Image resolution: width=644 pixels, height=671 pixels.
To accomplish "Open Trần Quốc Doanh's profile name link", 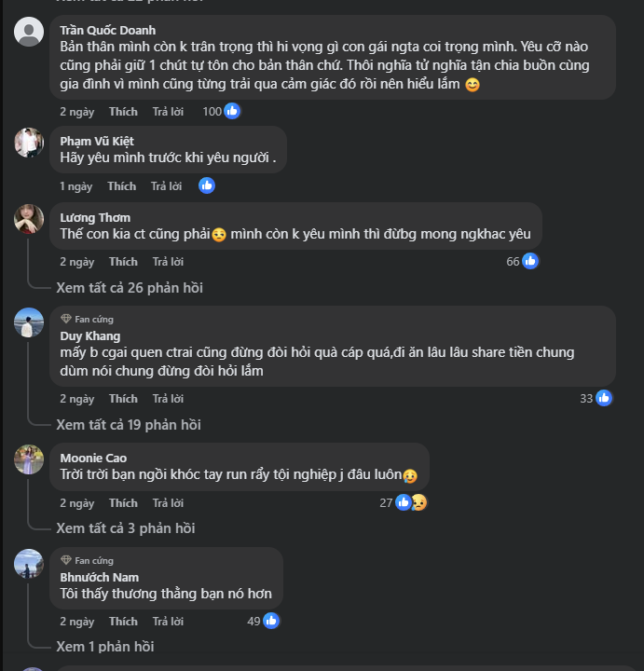I will [x=108, y=30].
